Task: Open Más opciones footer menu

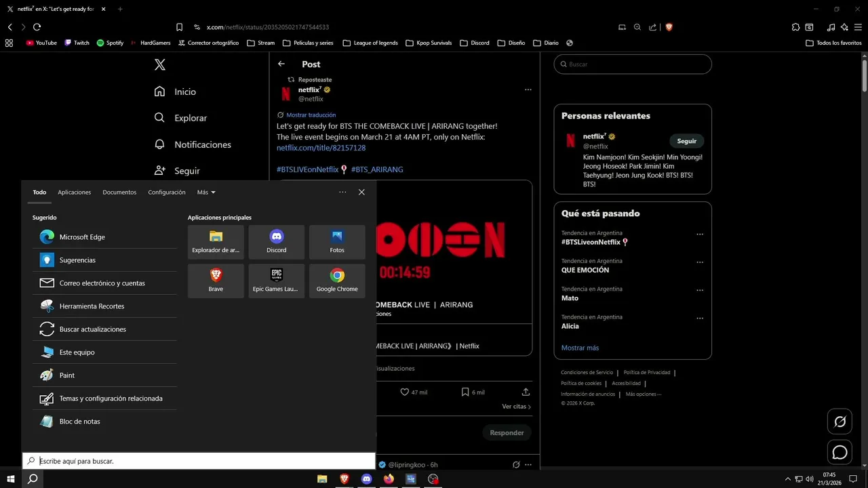Action: point(643,394)
